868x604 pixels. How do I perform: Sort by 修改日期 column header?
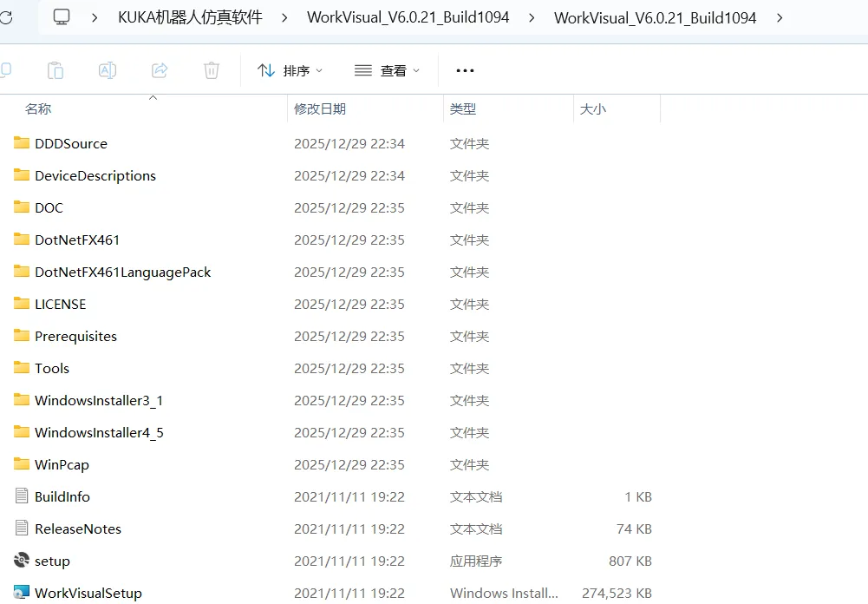pos(320,109)
